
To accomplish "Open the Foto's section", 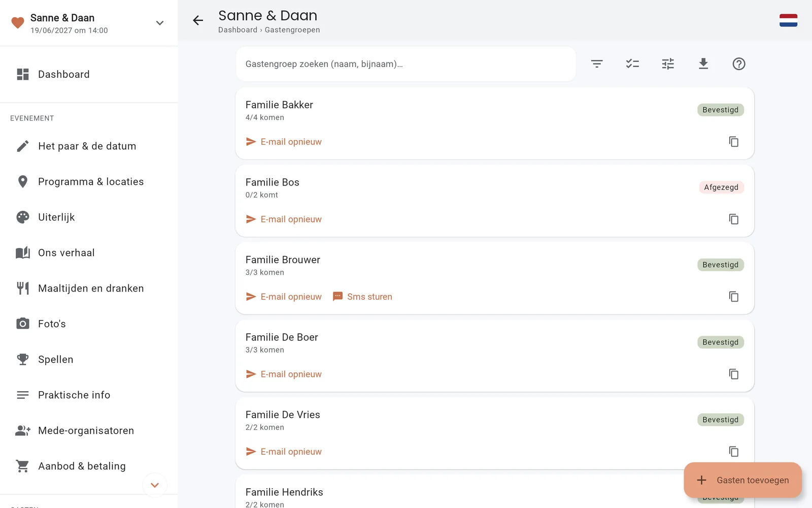I will coord(89,324).
